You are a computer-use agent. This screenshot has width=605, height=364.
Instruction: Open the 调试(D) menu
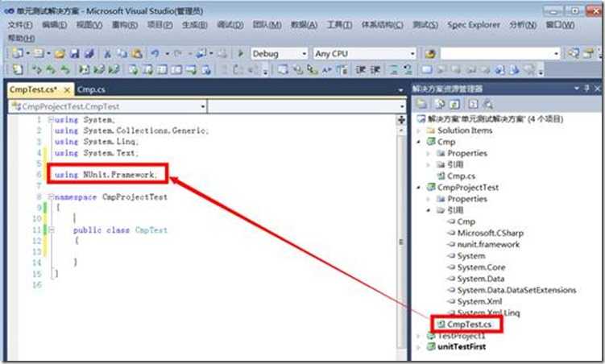(230, 25)
